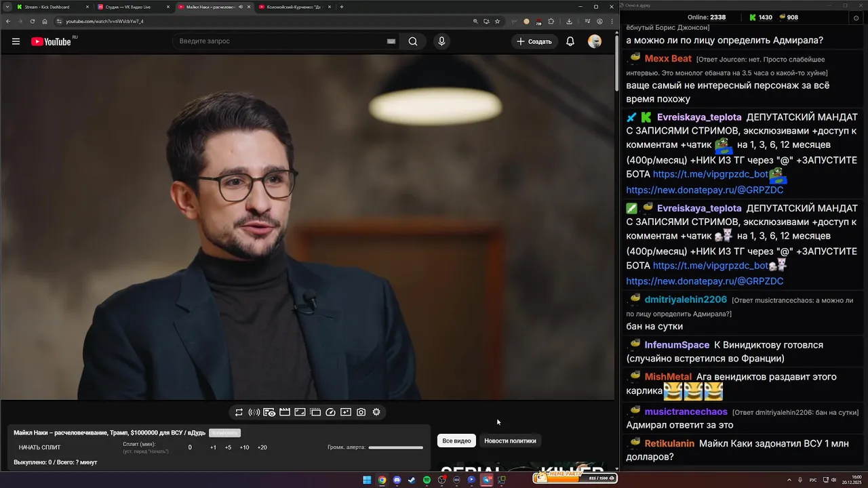Add +20 minutes to split

pyautogui.click(x=262, y=447)
